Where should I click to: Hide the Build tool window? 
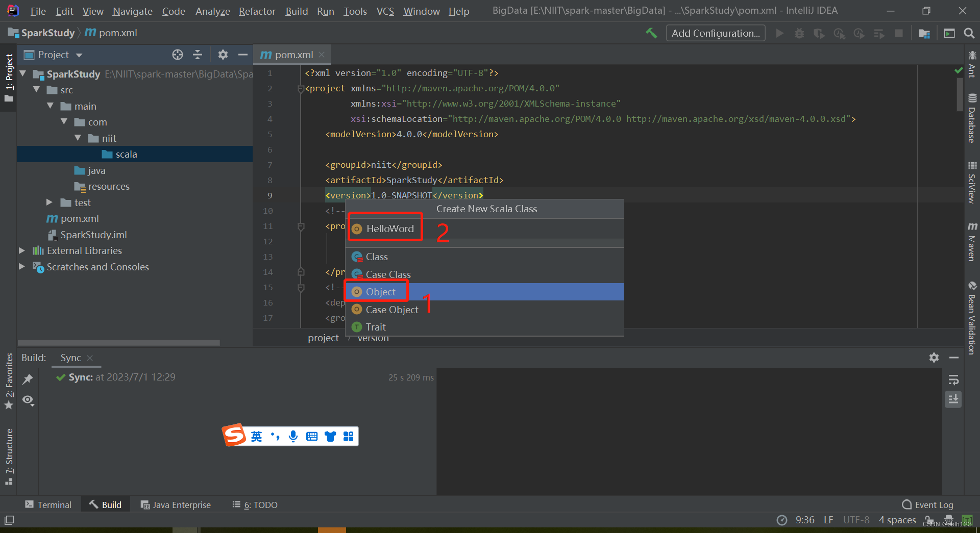coord(954,358)
